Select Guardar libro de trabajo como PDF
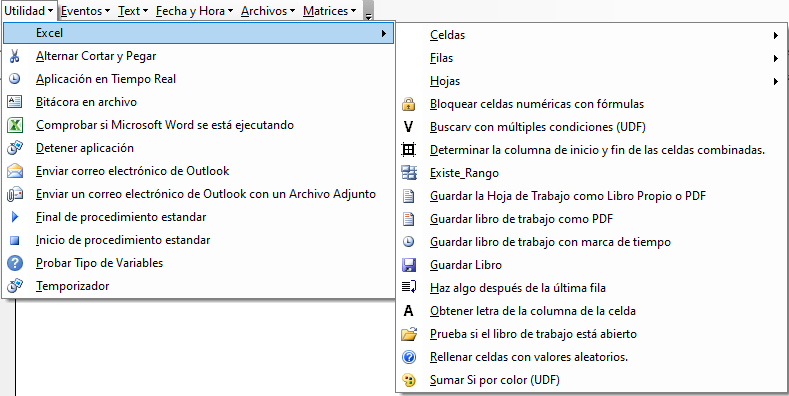Screen dimensions: 789x396 [x=592, y=219]
